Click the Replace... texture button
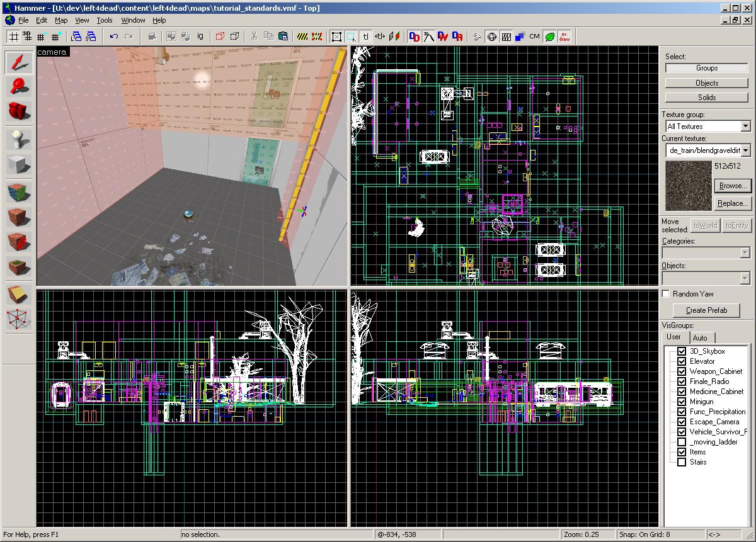Viewport: 756px width, 542px height. [x=733, y=203]
